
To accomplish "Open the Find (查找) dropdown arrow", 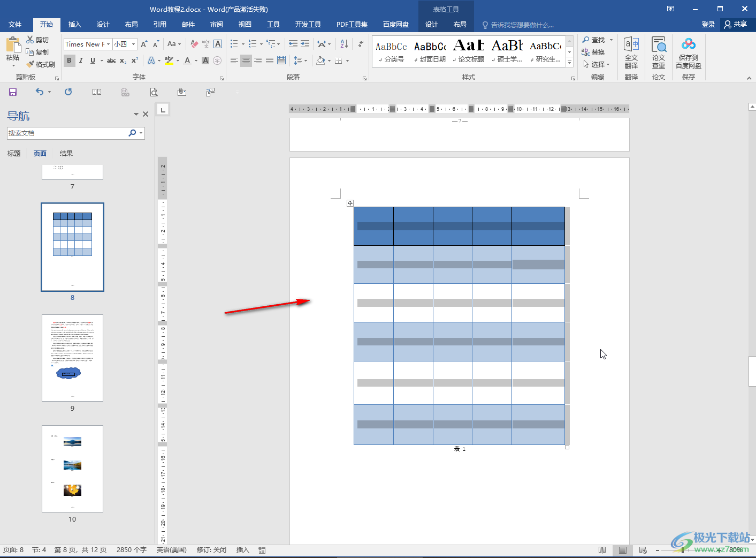I will tap(611, 40).
